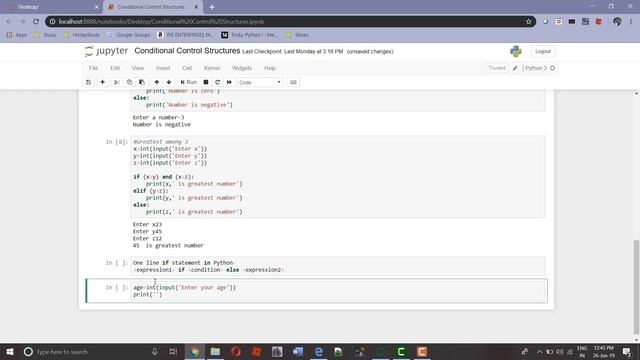The image size is (640, 360).
Task: Click into the age input code cell
Action: [339, 291]
